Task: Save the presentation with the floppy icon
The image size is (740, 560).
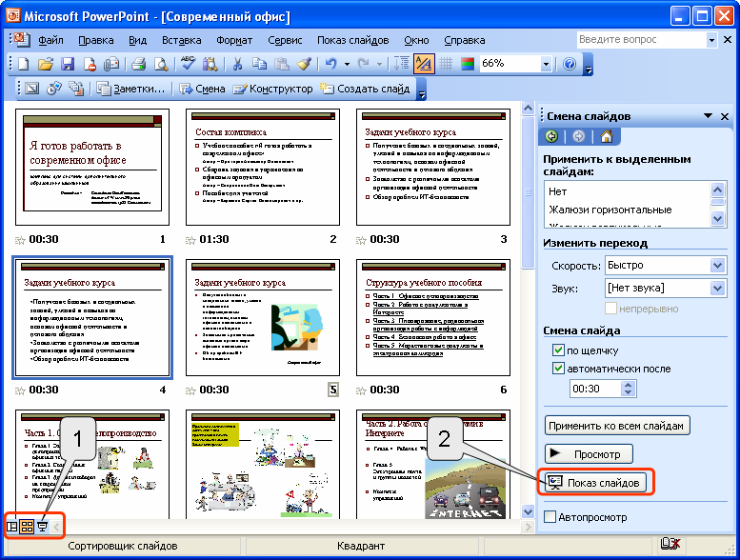Action: (68, 64)
